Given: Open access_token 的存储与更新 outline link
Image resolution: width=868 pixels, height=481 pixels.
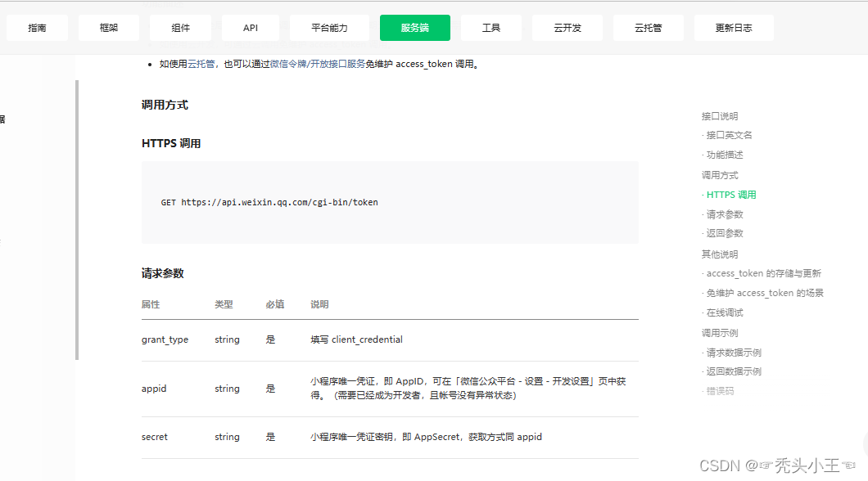Looking at the screenshot, I should pos(764,273).
